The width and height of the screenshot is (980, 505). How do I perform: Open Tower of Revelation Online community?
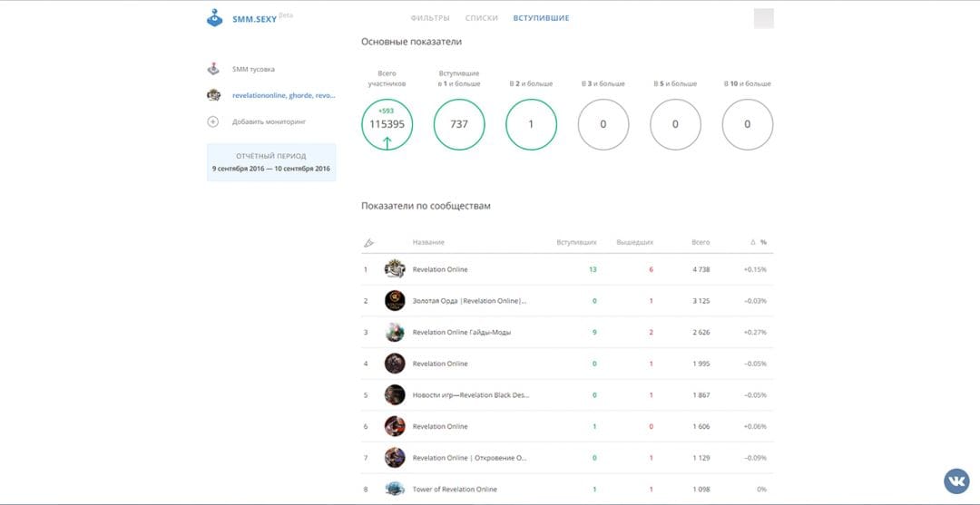(x=455, y=490)
